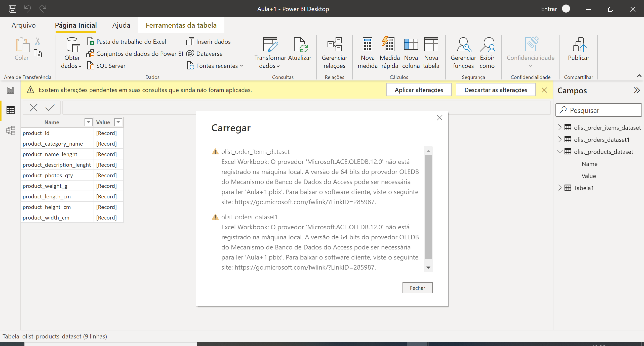Create a Nova medida

(368, 53)
